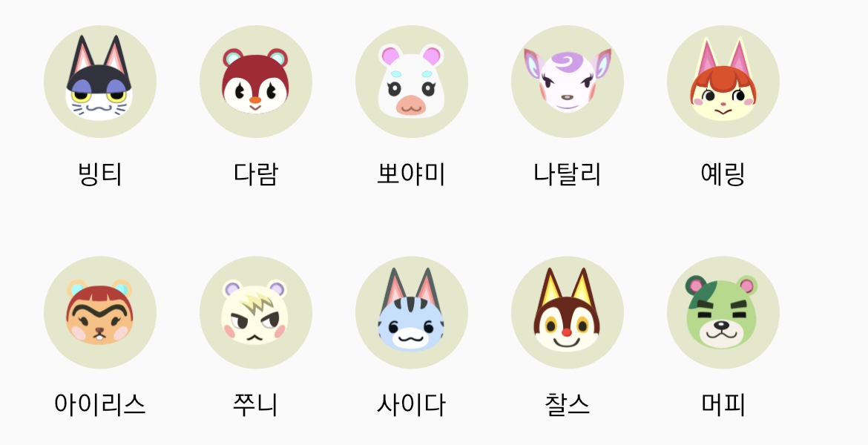This screenshot has height=445, width=868.
Task: Select the 찰스 name label
Action: [x=568, y=405]
